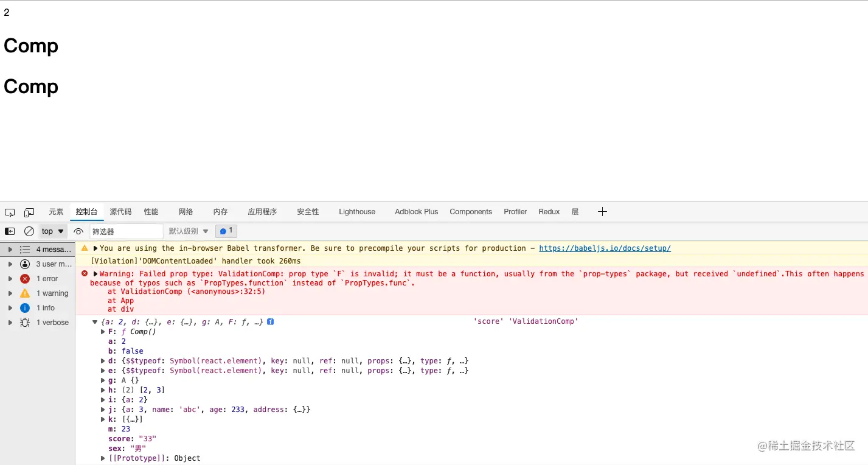Image resolution: width=868 pixels, height=465 pixels.
Task: Open the 源代码 tab
Action: click(120, 212)
